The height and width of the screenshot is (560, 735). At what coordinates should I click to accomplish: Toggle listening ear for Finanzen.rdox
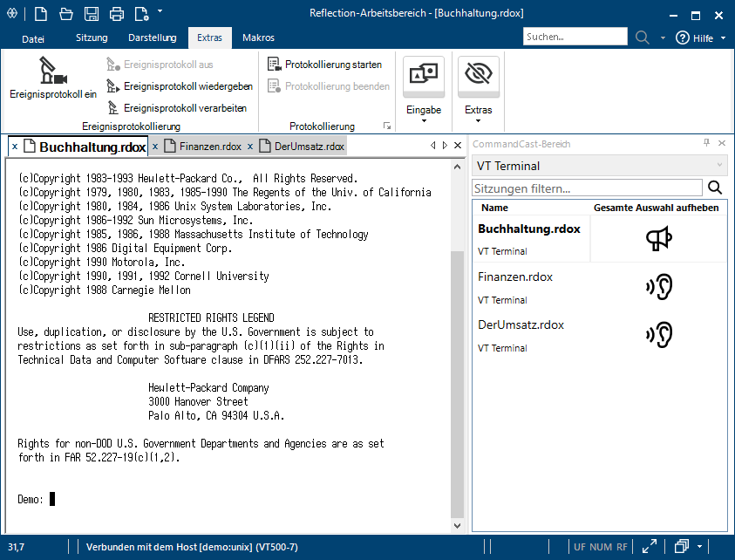[659, 287]
